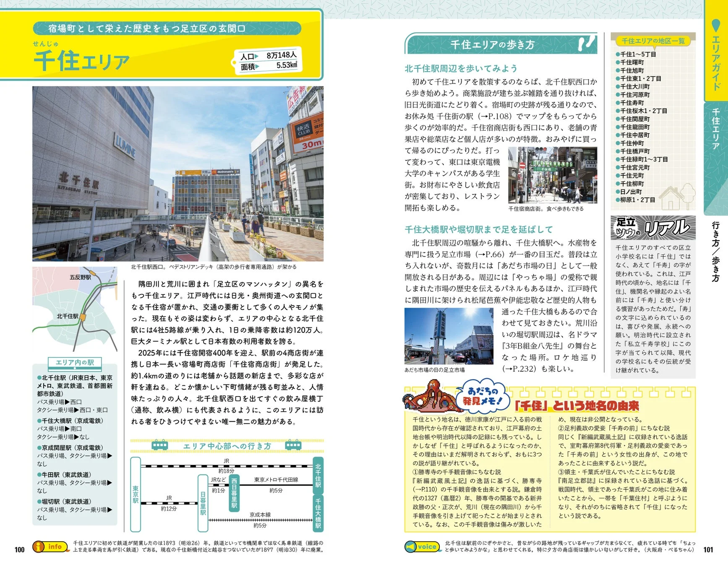Click the 日暮里駅 box in route diagram
728x566 pixels.
[203, 503]
